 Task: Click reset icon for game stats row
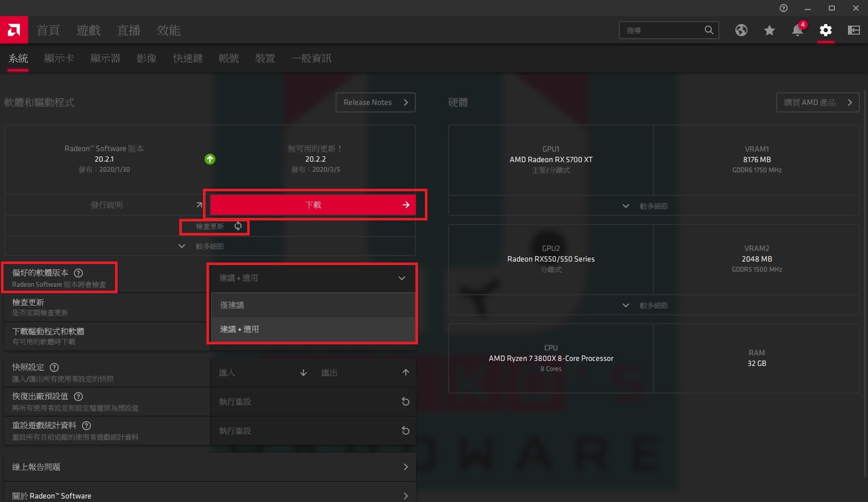[x=405, y=431]
